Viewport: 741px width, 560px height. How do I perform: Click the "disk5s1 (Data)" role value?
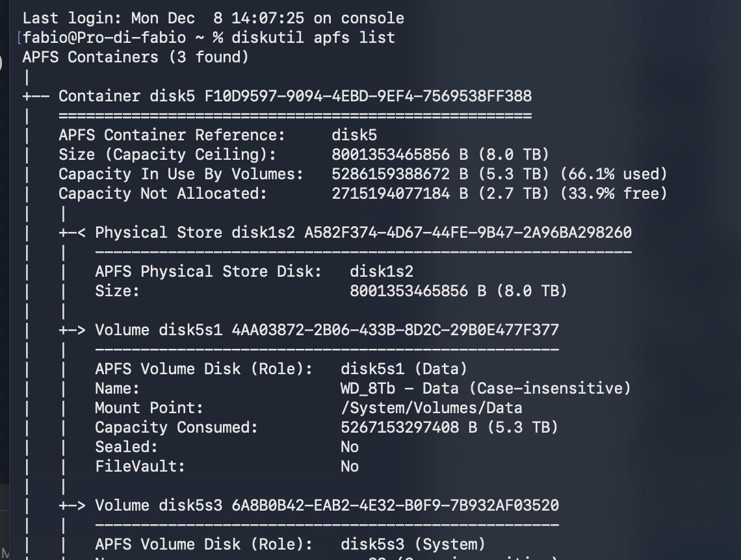tap(404, 369)
